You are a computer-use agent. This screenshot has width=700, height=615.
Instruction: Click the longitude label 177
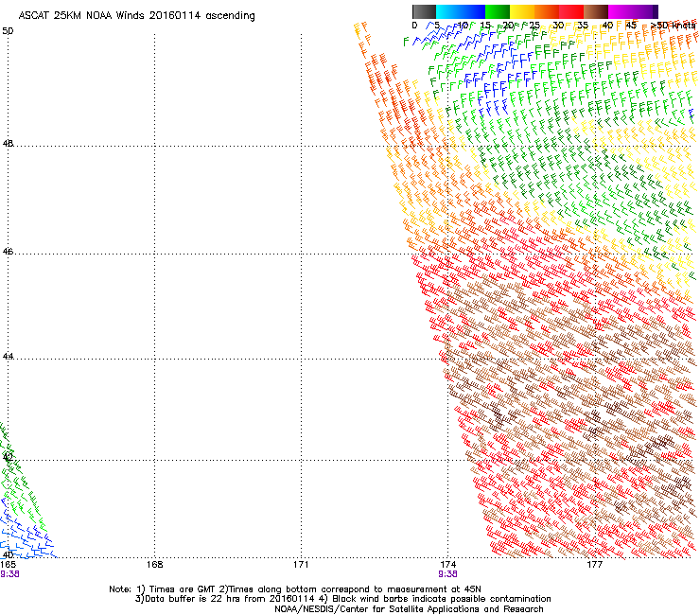pos(594,565)
